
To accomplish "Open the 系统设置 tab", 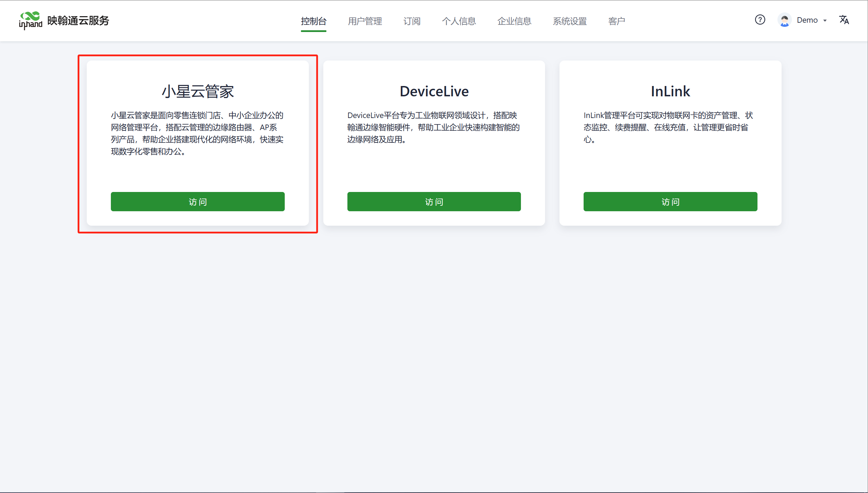I will 570,21.
